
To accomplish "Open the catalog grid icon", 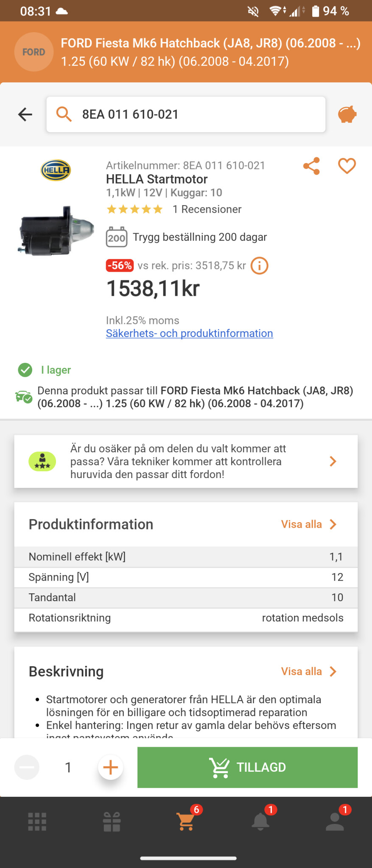I will (x=37, y=821).
